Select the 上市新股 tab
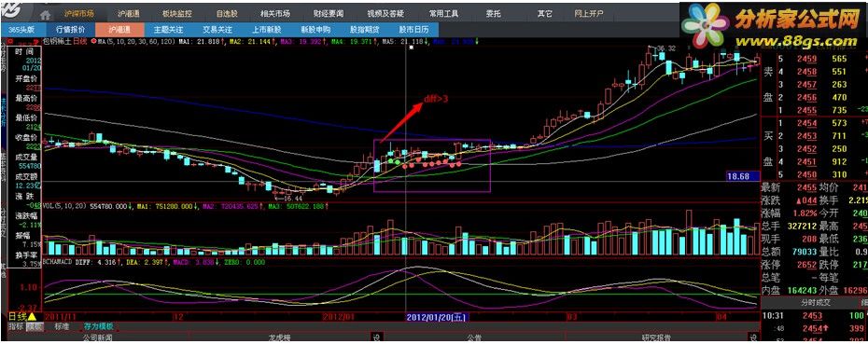The width and height of the screenshot is (868, 344). 266,29
